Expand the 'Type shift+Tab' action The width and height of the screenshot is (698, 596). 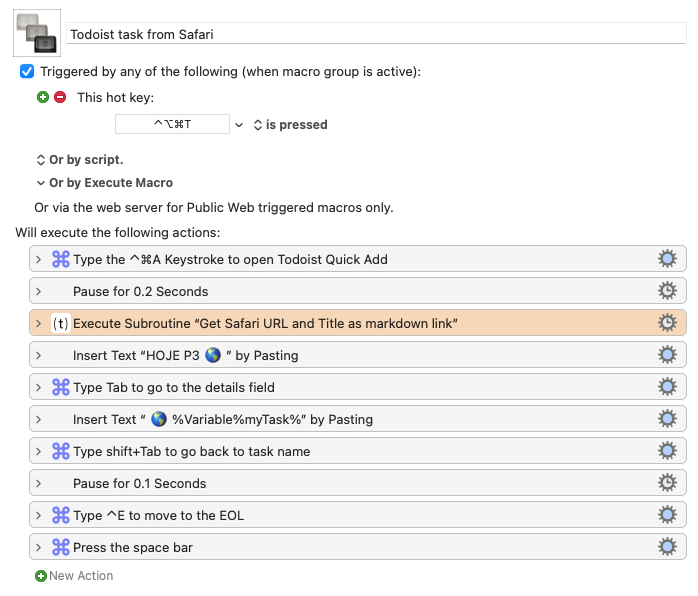(38, 452)
